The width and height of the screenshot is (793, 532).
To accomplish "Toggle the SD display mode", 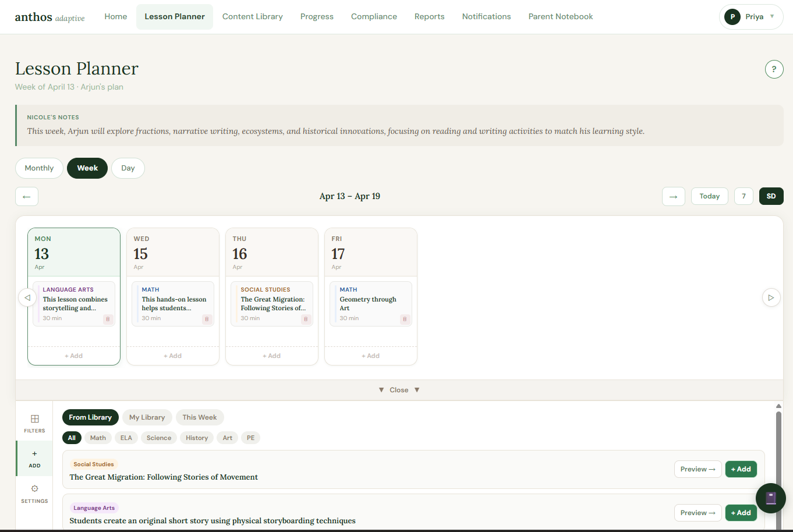I will point(771,196).
